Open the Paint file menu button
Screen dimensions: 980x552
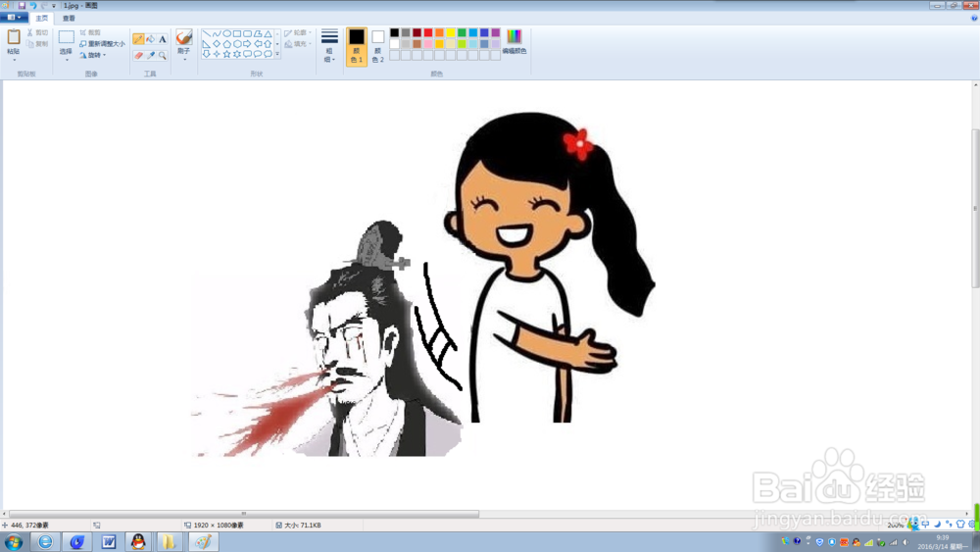tap(15, 17)
